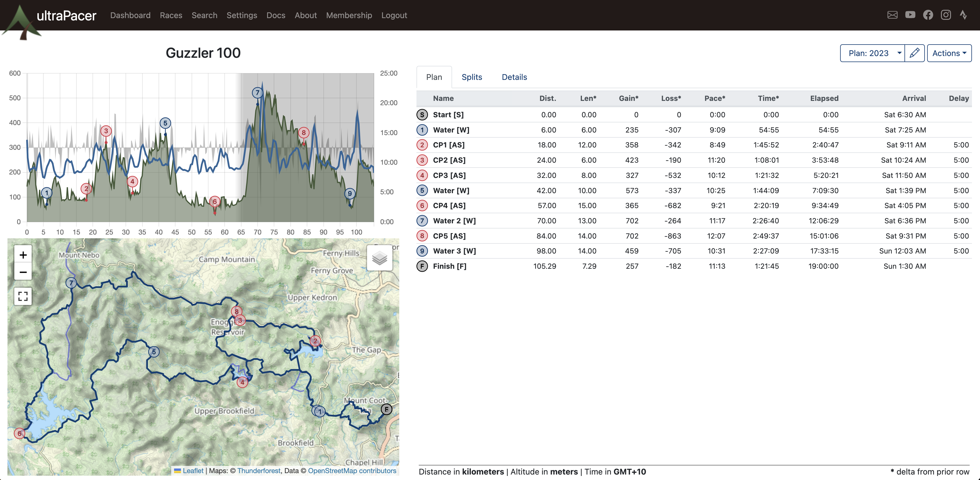Zoom in on the map
Image resolution: width=980 pixels, height=480 pixels.
pos(23,255)
